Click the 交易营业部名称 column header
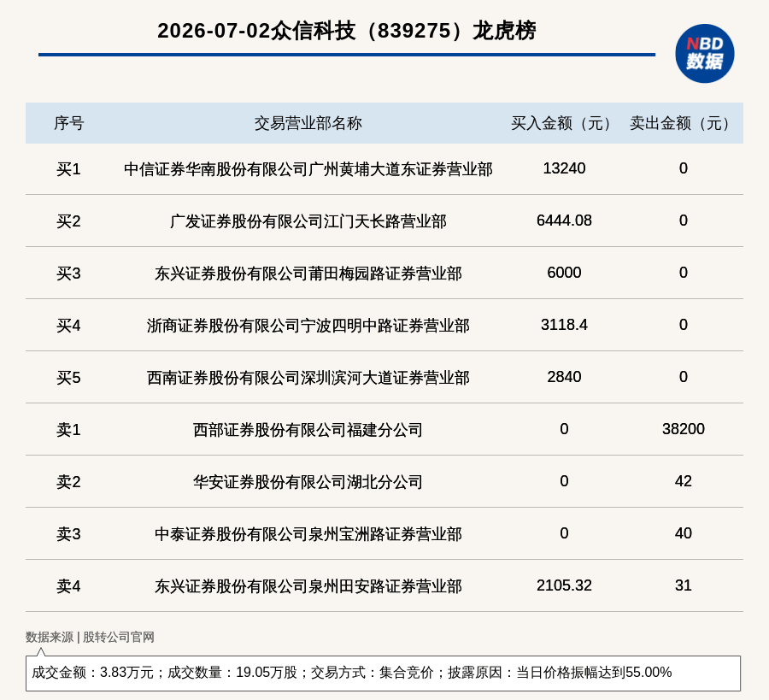The image size is (769, 700). (308, 123)
